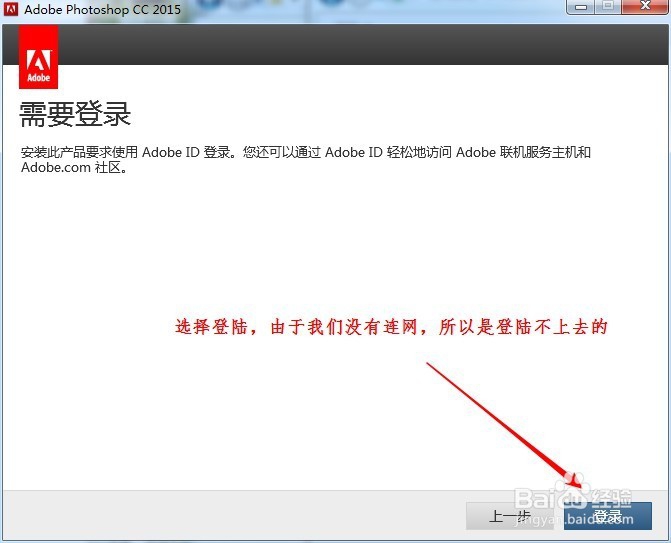Viewport: 671px width, 543px height.
Task: Click the text "Adobe.com 社区"
Action: 71,167
